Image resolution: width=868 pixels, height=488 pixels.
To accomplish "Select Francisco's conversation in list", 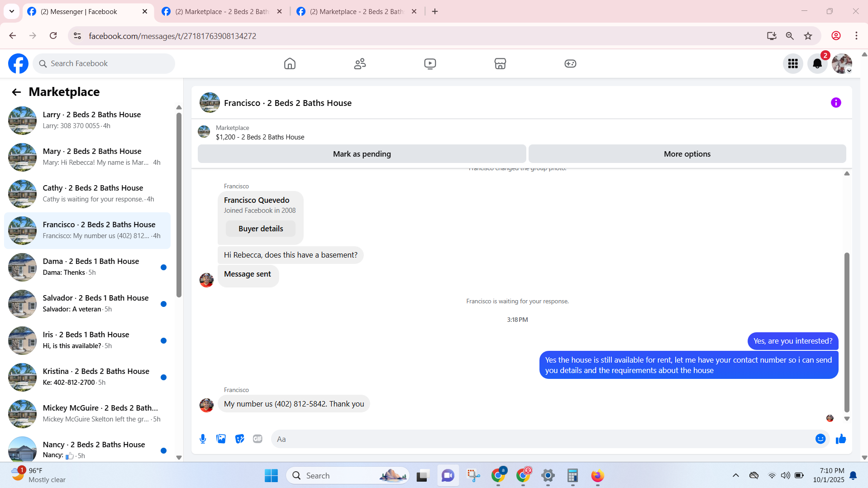I will click(x=87, y=230).
